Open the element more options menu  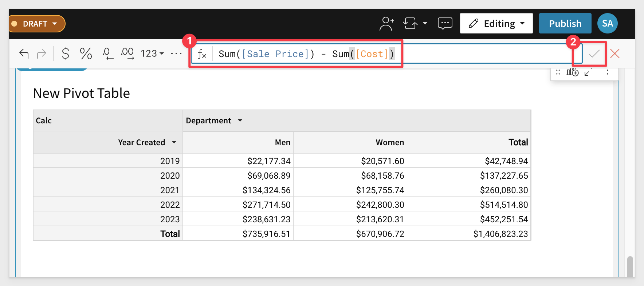608,72
